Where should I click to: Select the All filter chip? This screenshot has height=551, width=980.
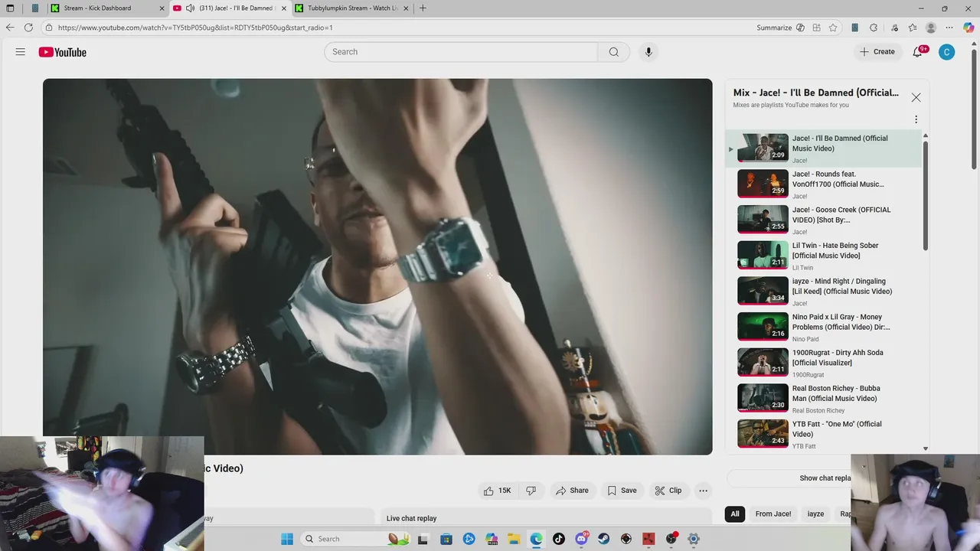coord(735,514)
